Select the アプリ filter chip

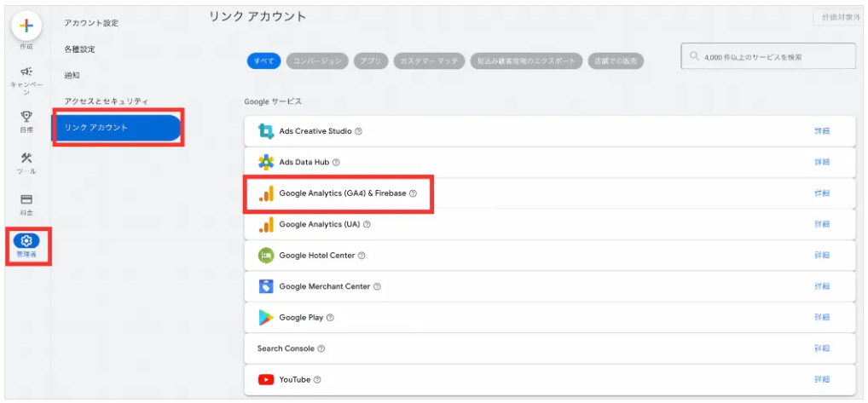370,60
